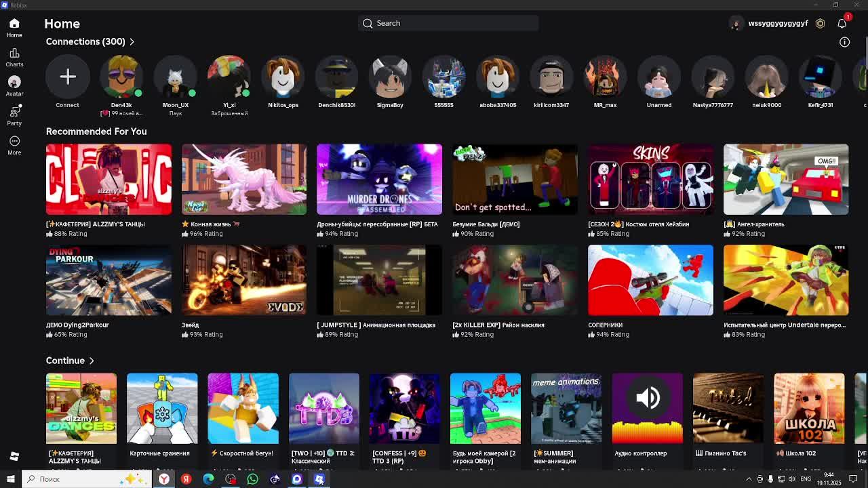Continue Школа 102 game
The image size is (868, 488).
click(809, 408)
